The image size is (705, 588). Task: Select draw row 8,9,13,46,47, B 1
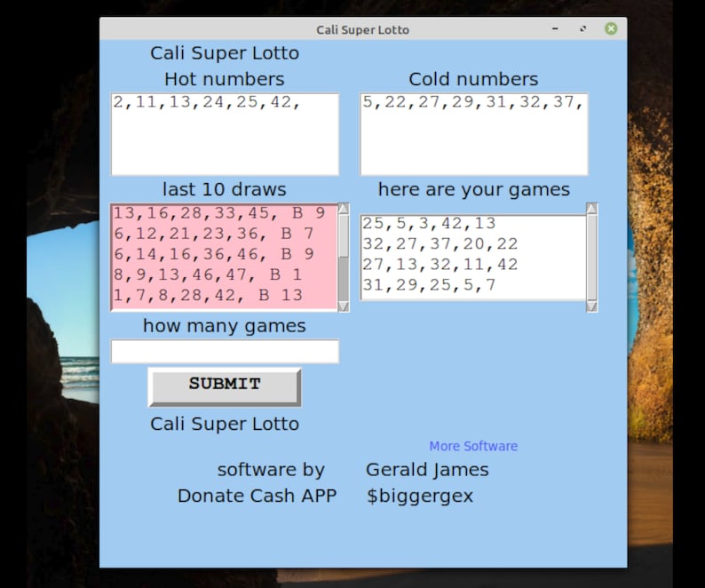pyautogui.click(x=208, y=274)
